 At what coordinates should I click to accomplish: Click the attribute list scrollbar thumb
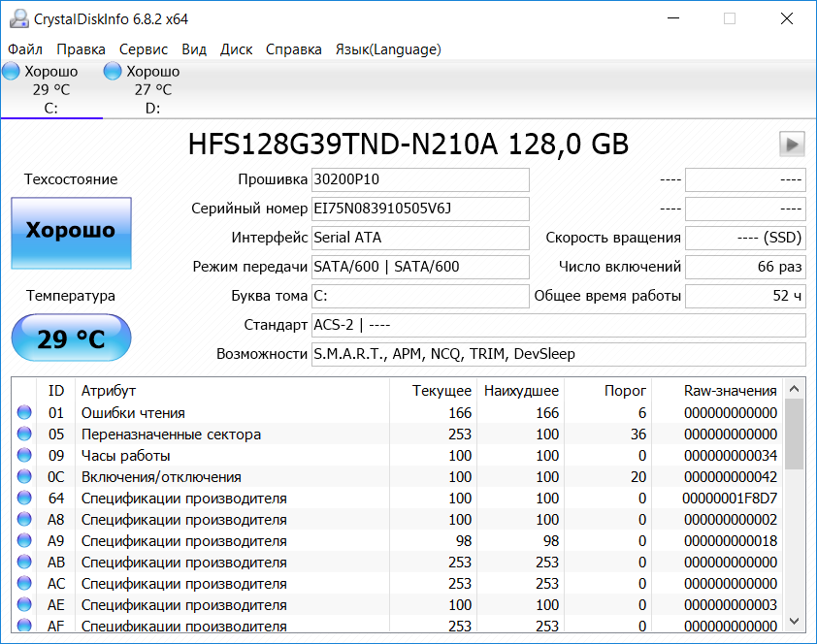tap(794, 435)
